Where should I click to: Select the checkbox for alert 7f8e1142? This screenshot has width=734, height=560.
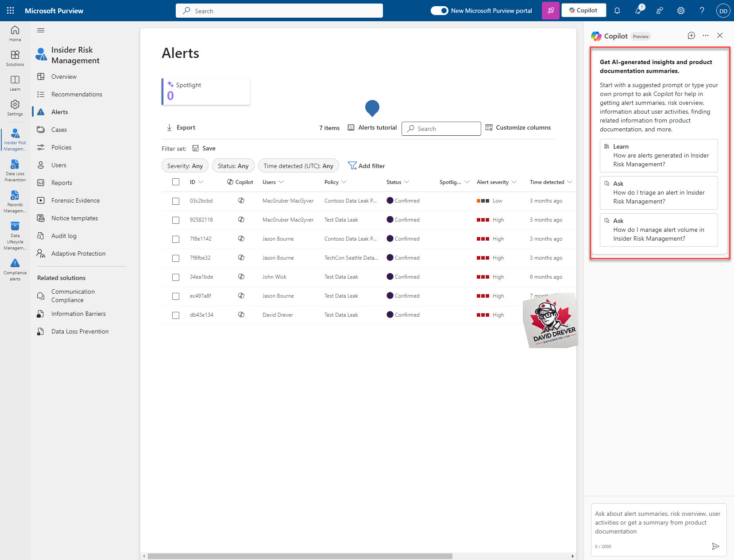coord(176,239)
